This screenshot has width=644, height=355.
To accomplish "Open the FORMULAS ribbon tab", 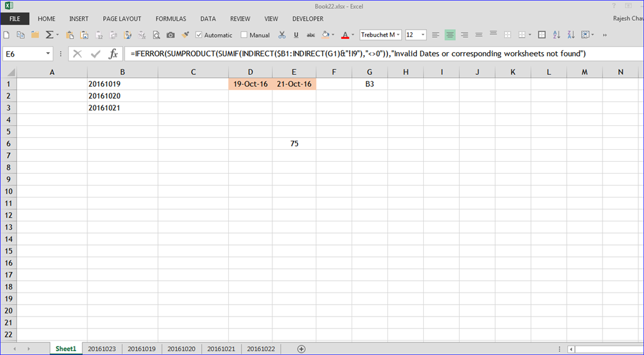I will (x=171, y=19).
